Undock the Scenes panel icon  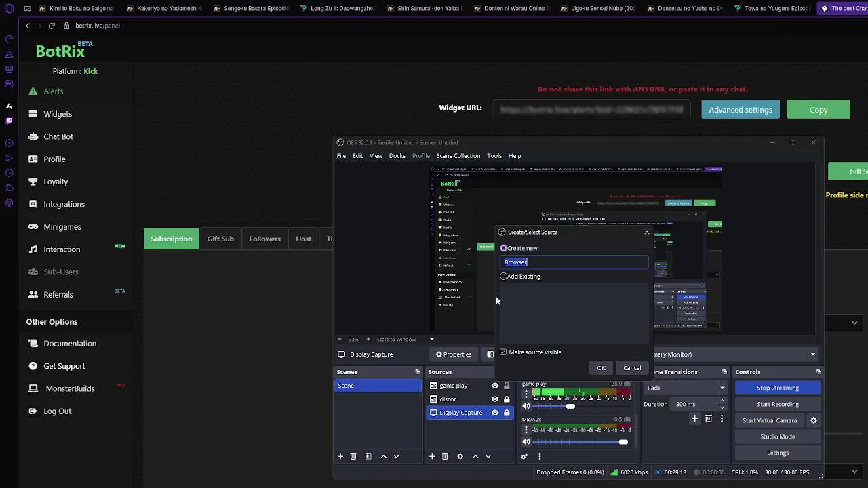(417, 372)
